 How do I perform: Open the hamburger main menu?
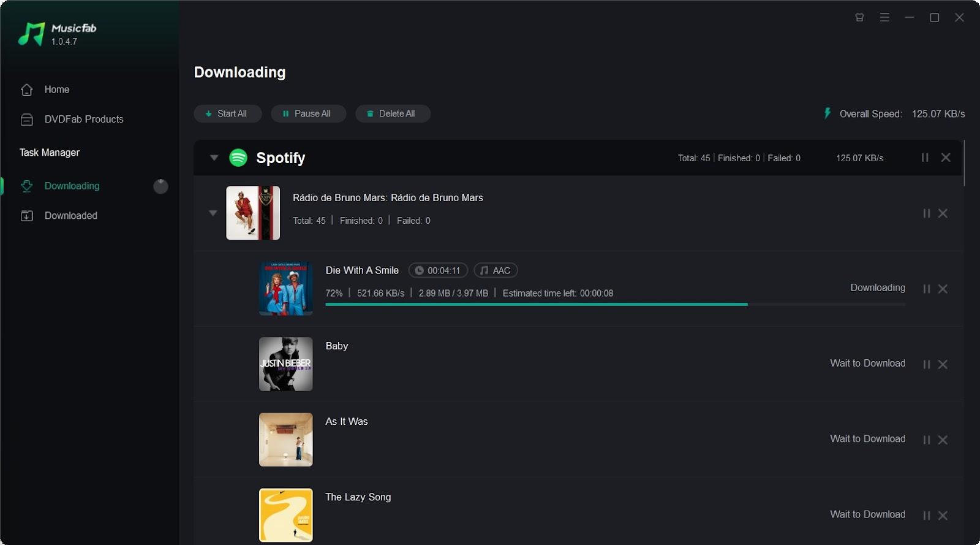click(x=884, y=17)
